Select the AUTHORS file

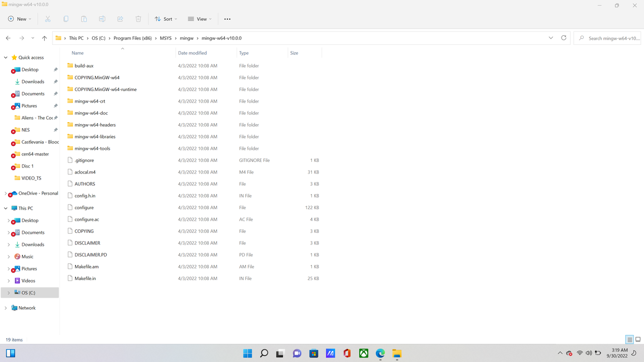click(x=85, y=184)
